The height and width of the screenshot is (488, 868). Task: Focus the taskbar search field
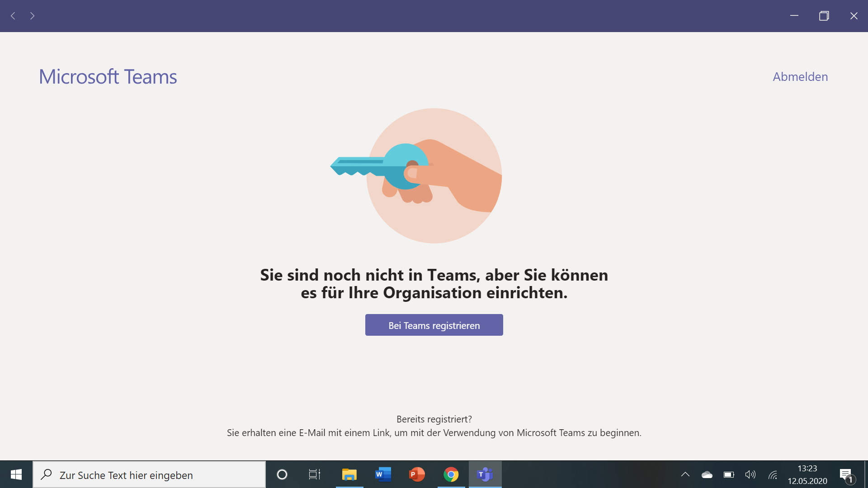click(149, 474)
